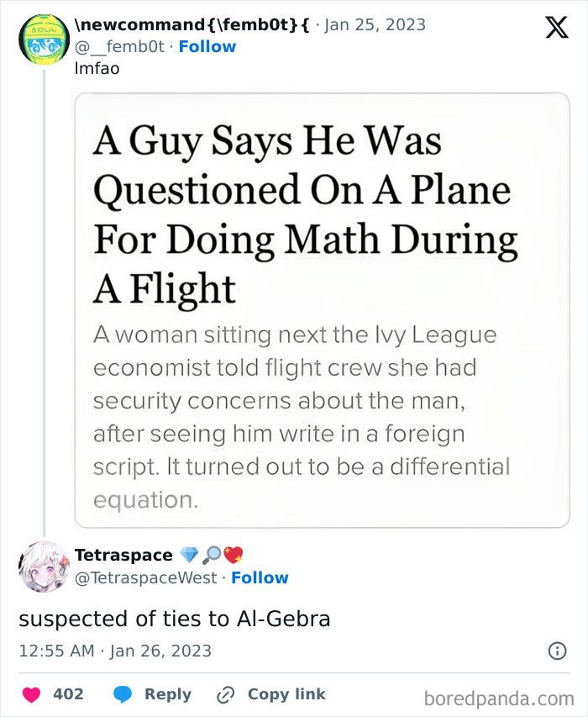Open the @__femb0t username handle
This screenshot has width=588, height=717.
(x=118, y=46)
